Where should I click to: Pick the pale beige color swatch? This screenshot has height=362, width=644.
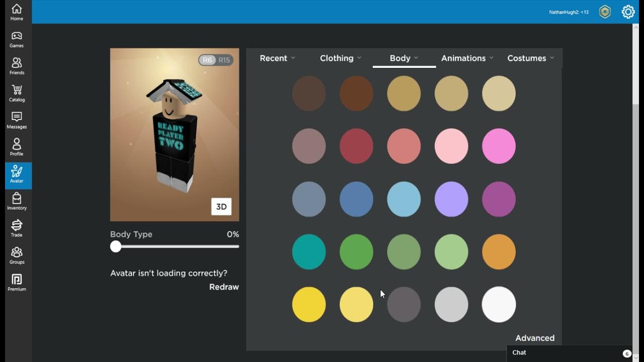click(499, 94)
